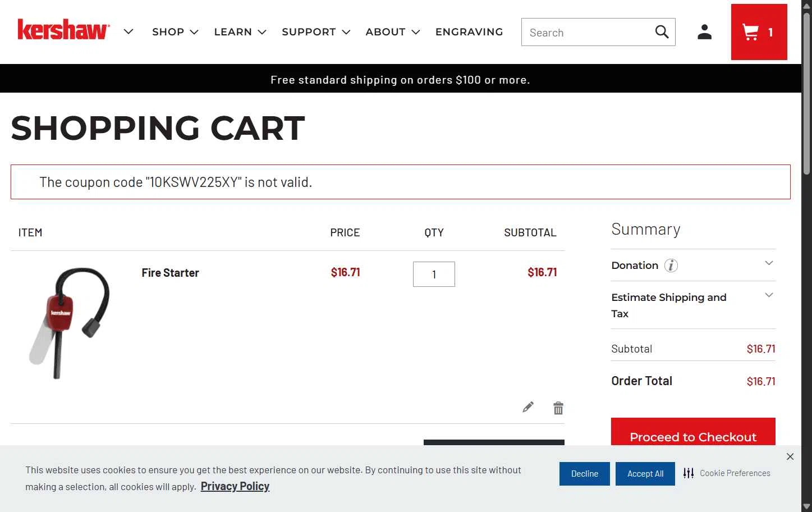Open the SHOP menu
Viewport: 812px width, 512px height.
point(175,32)
